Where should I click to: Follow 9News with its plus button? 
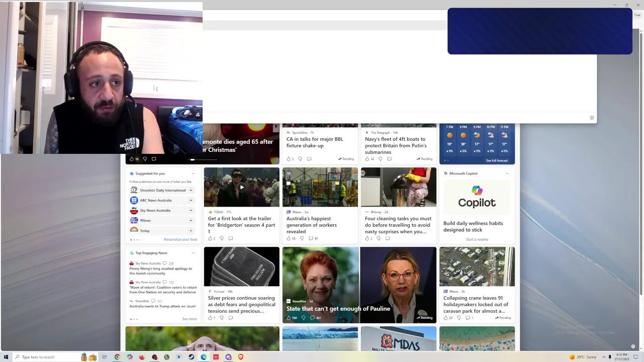(191, 221)
